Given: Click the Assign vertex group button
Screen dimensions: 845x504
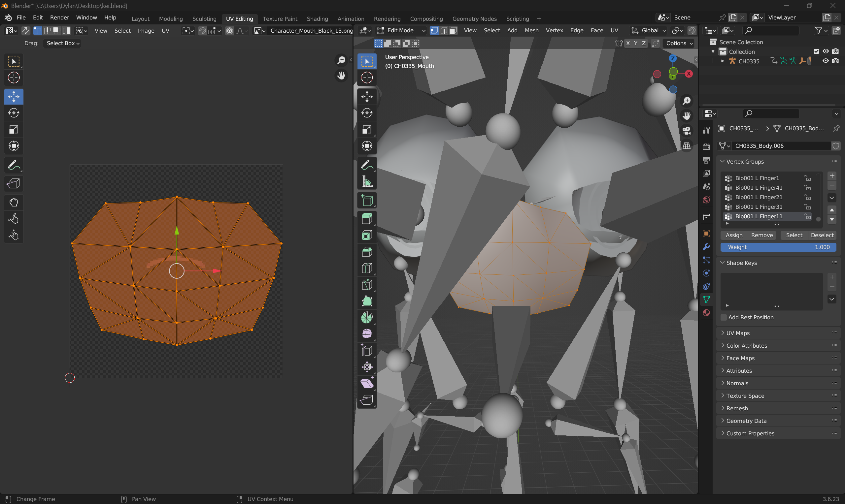Looking at the screenshot, I should pyautogui.click(x=733, y=235).
